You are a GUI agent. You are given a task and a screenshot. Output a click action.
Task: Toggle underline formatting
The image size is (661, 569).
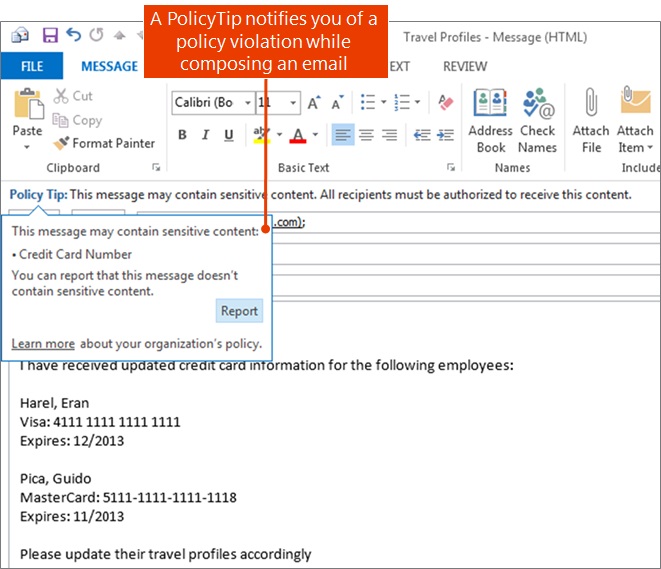[229, 135]
